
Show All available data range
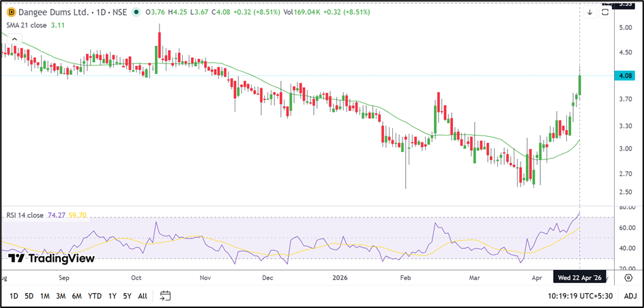tap(143, 296)
